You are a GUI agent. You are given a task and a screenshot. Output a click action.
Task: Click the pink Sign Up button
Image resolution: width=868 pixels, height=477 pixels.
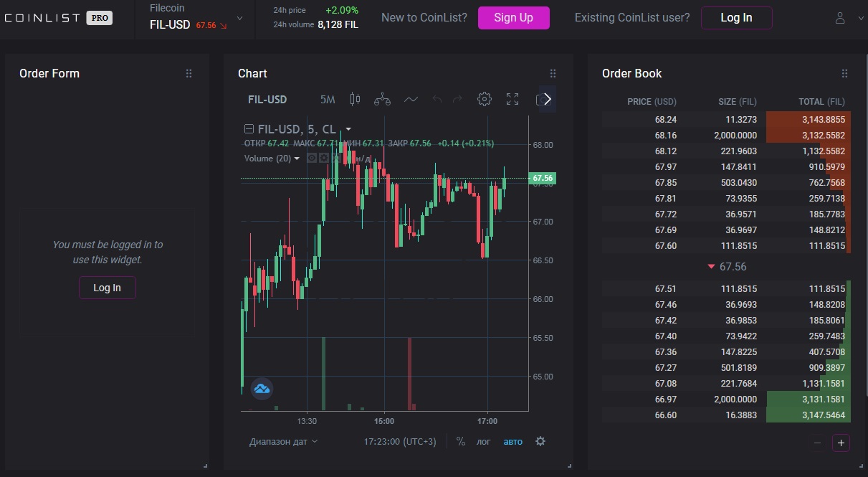pos(514,18)
